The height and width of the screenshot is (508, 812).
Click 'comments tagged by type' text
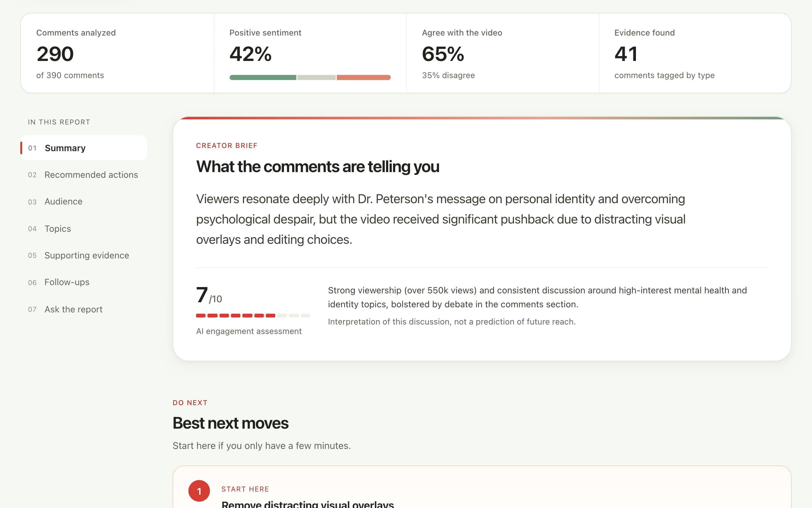point(665,75)
